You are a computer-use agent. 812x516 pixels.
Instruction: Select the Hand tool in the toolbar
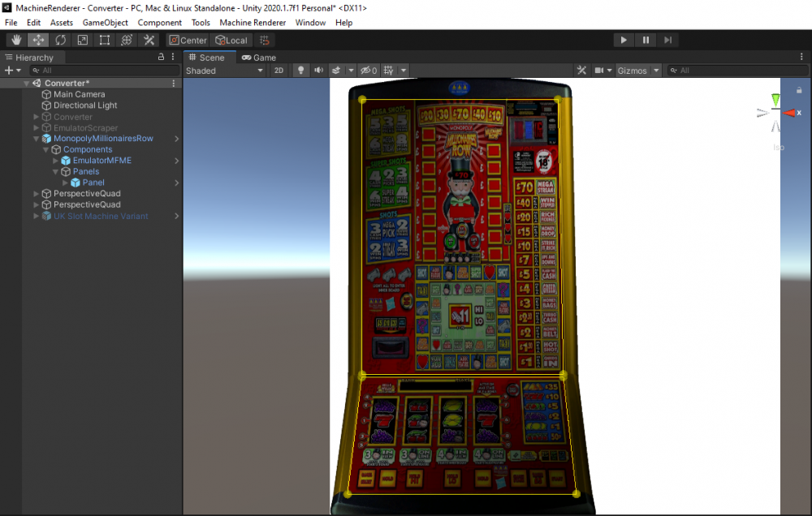[15, 40]
